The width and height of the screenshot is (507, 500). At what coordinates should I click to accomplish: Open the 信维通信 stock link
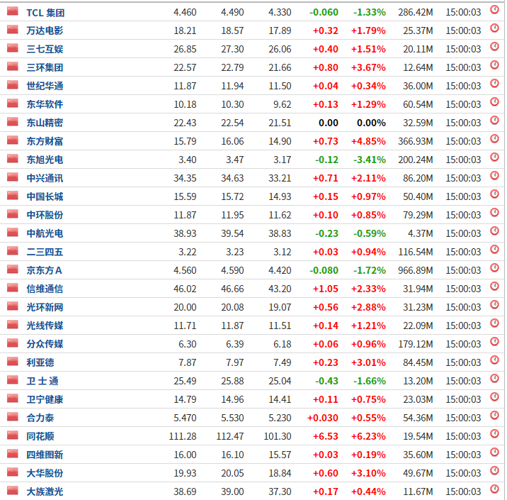click(45, 289)
